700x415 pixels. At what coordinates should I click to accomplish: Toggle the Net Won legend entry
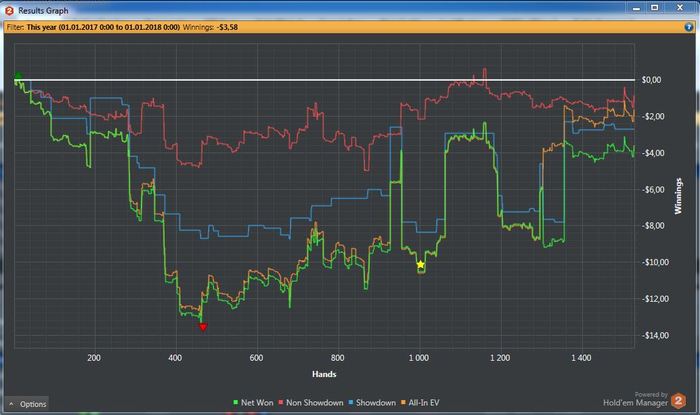(253, 403)
